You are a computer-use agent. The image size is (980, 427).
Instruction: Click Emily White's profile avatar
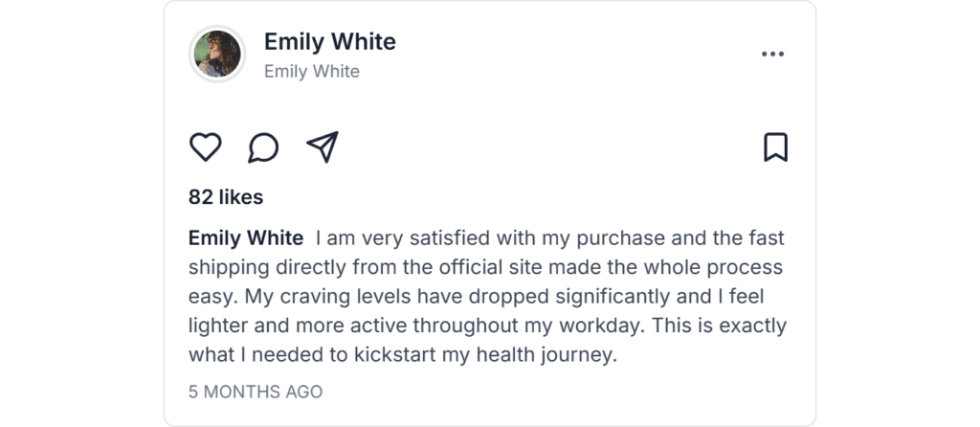point(218,54)
